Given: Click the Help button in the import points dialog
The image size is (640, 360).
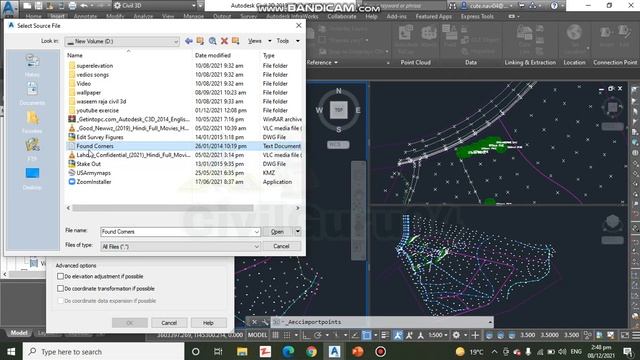Looking at the screenshot, I should pos(209,322).
